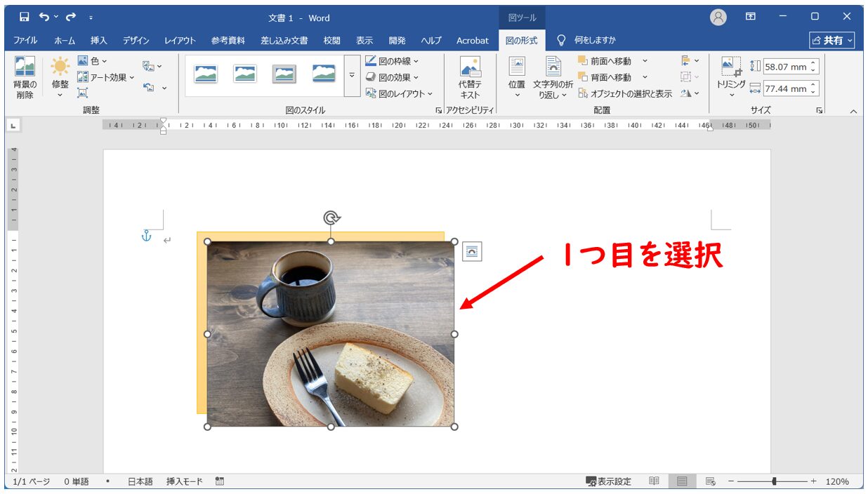Open 図の効果 (Picture Effects) dropdown
868x494 pixels.
pos(393,77)
